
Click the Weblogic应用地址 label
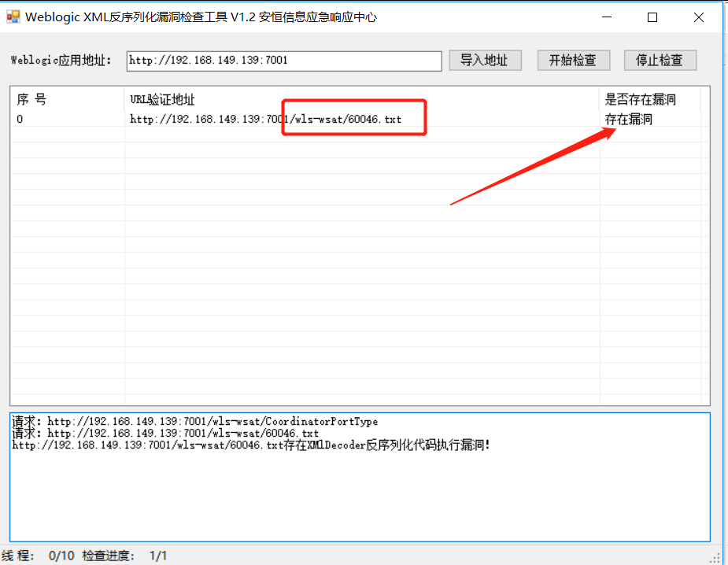61,61
